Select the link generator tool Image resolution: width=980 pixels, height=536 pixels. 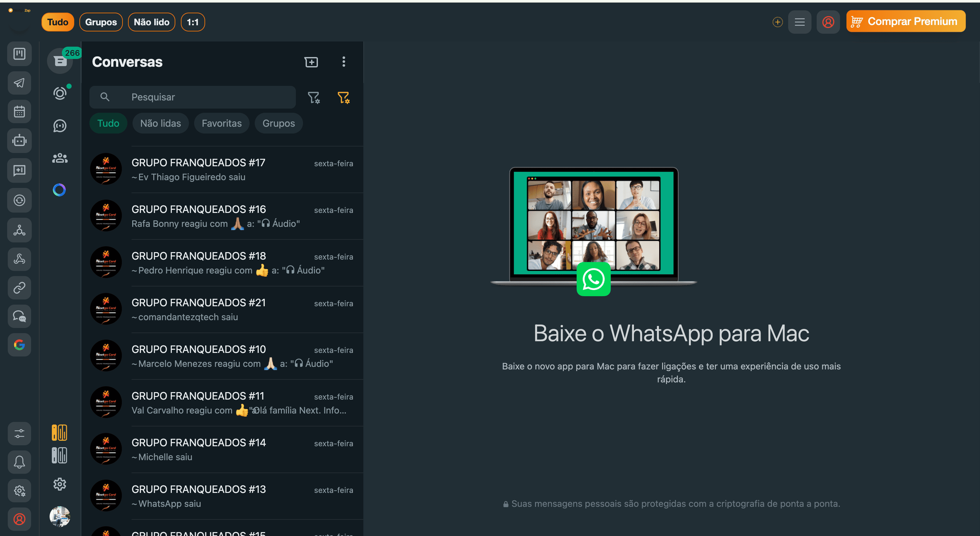coord(19,287)
